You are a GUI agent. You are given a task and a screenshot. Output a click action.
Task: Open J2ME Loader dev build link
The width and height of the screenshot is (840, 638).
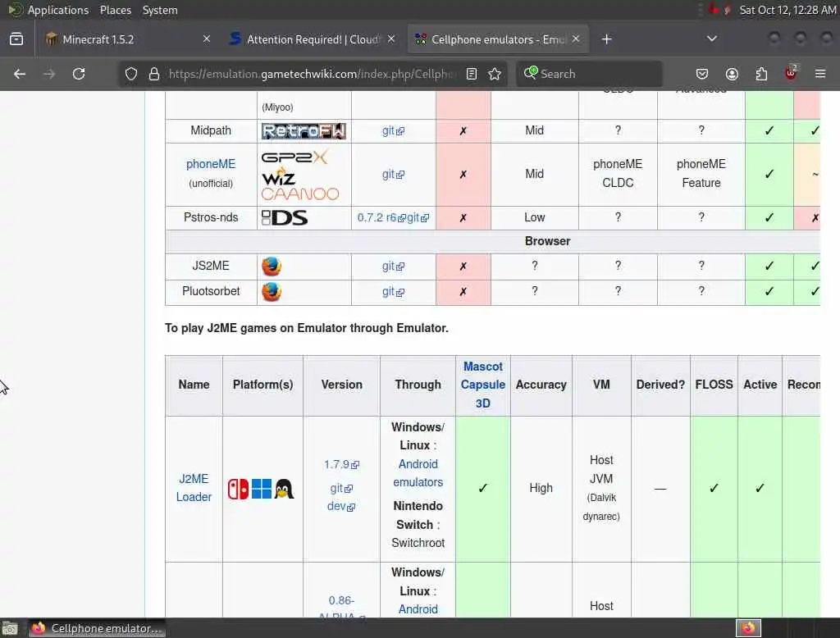(x=340, y=506)
